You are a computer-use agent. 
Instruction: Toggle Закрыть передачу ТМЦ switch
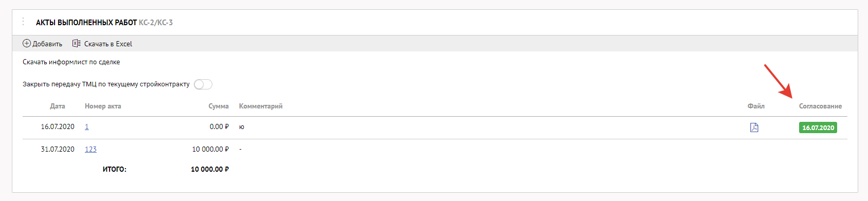[203, 84]
